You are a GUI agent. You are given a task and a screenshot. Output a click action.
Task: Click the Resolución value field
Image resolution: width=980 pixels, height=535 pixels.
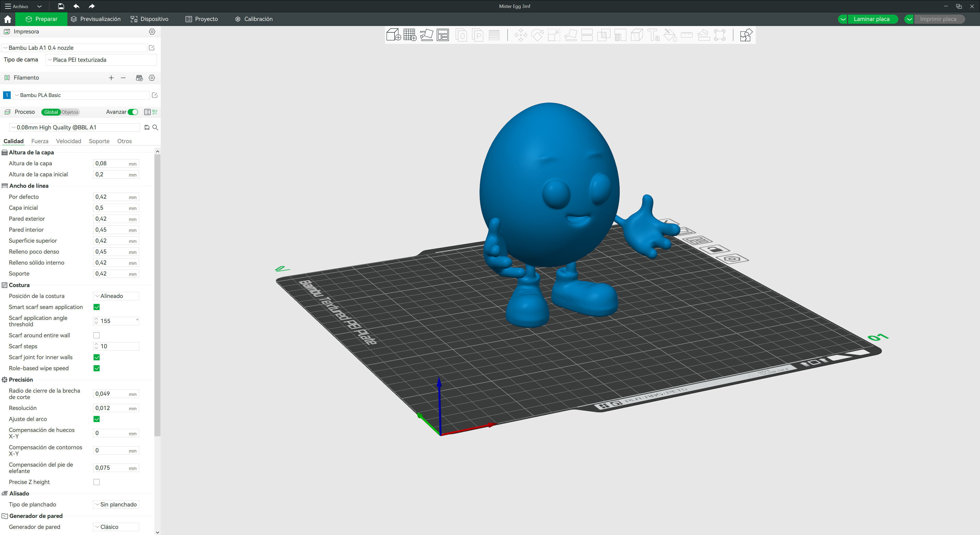point(116,408)
